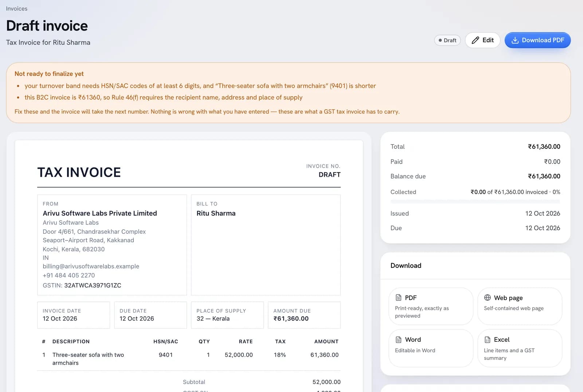Click the 61,360.00 line amount cell

click(x=324, y=355)
